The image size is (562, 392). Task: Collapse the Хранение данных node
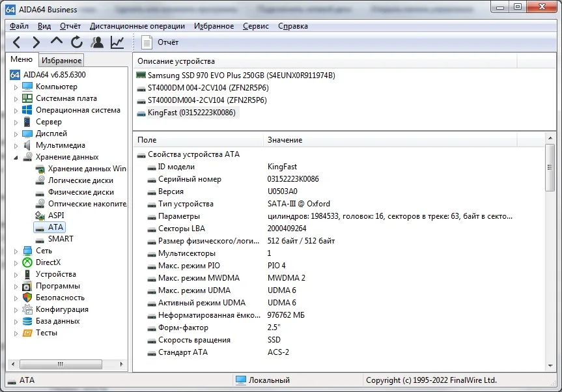[16, 158]
